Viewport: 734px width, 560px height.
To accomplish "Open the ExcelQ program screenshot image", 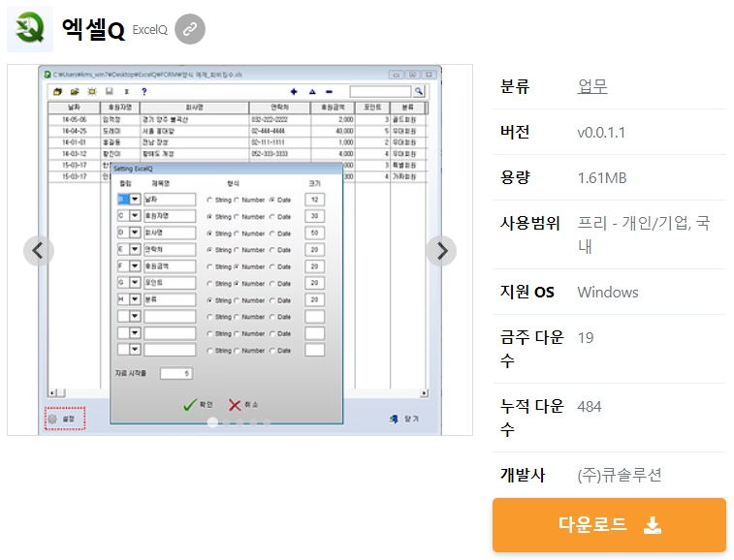I will click(239, 250).
